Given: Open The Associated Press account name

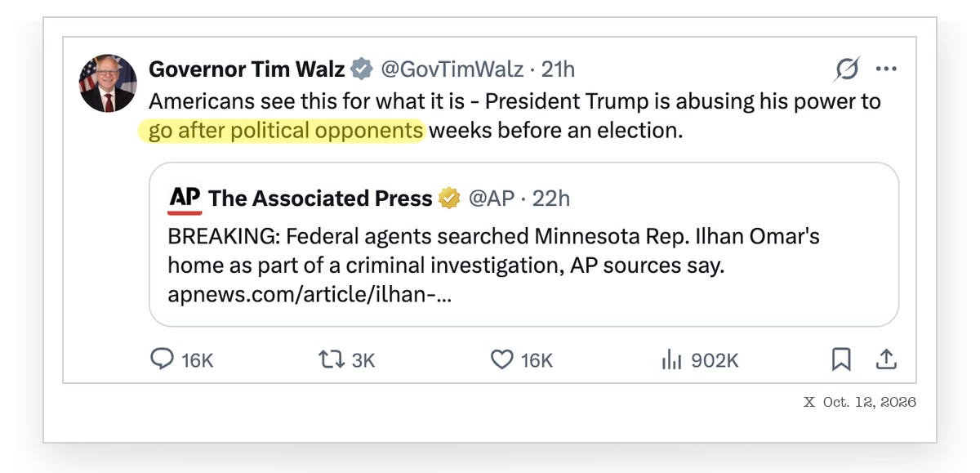Looking at the screenshot, I should [x=320, y=198].
